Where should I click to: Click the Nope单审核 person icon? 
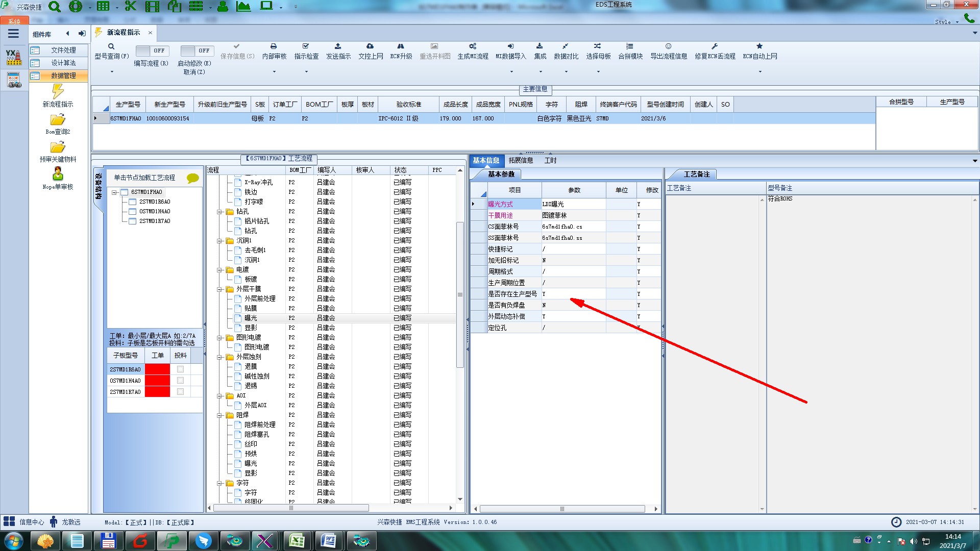pos(58,174)
